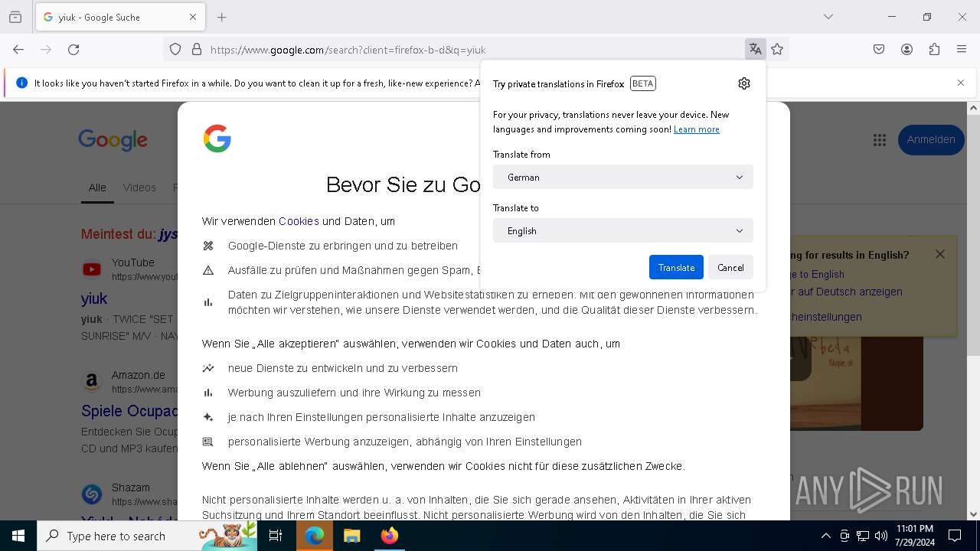Open a new tab with the plus button
Viewport: 980px width, 551px height.
222,17
